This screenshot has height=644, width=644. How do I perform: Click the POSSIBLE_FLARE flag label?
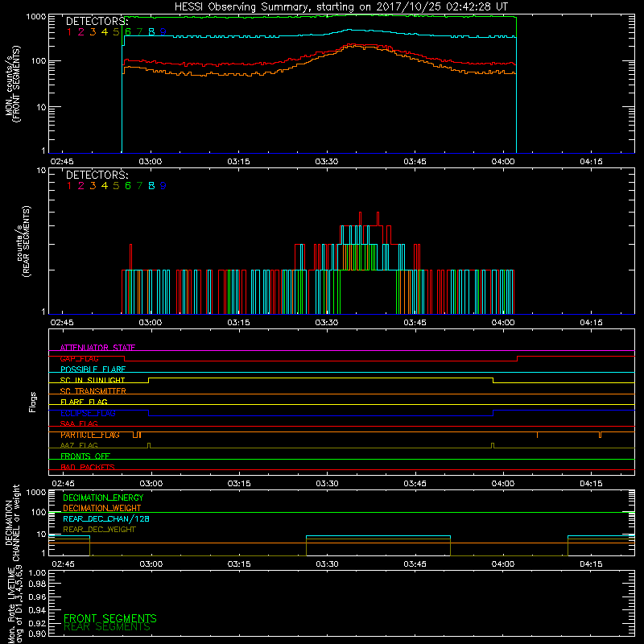coord(93,369)
